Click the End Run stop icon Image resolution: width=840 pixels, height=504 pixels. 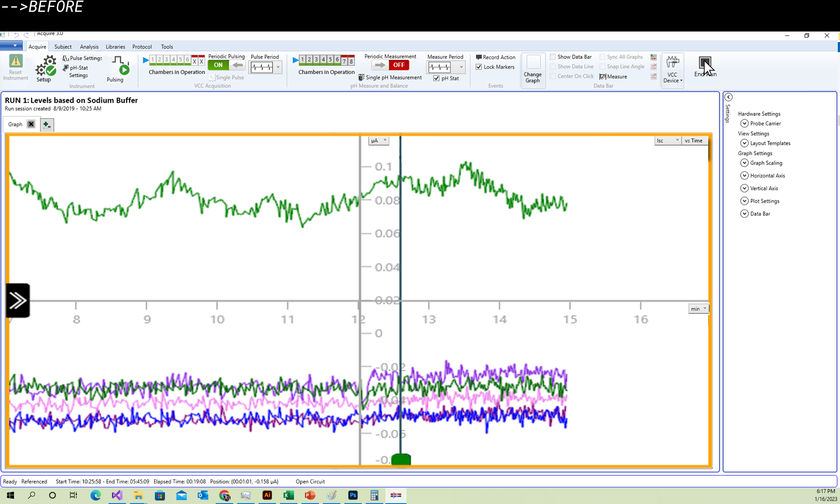click(x=705, y=63)
